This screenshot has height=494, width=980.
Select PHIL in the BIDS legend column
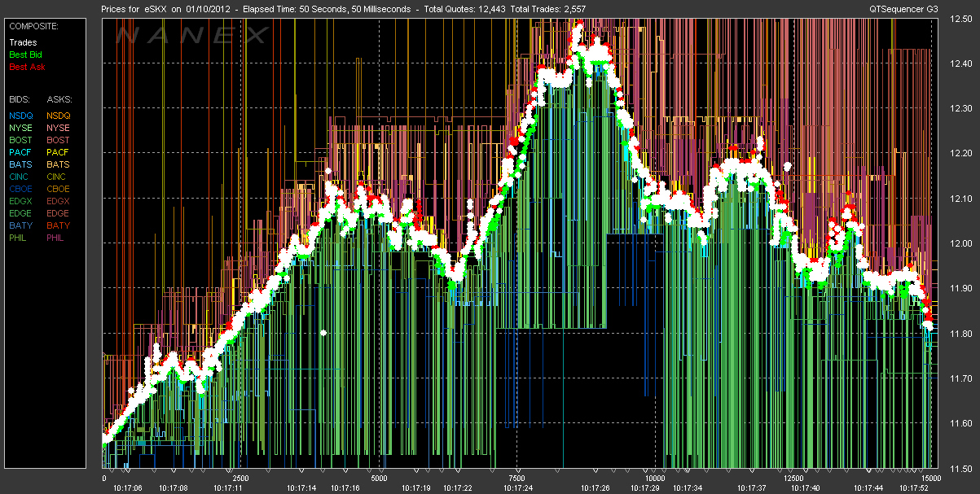(20, 238)
